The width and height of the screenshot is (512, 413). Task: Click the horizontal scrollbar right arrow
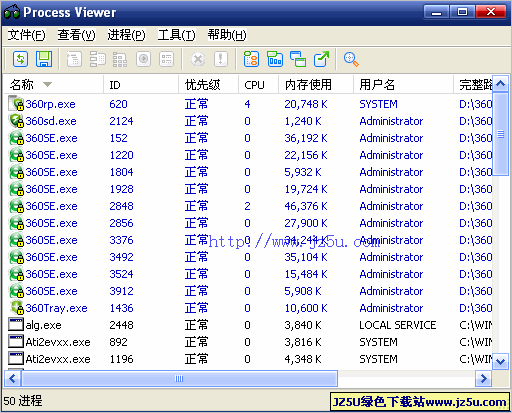click(483, 378)
